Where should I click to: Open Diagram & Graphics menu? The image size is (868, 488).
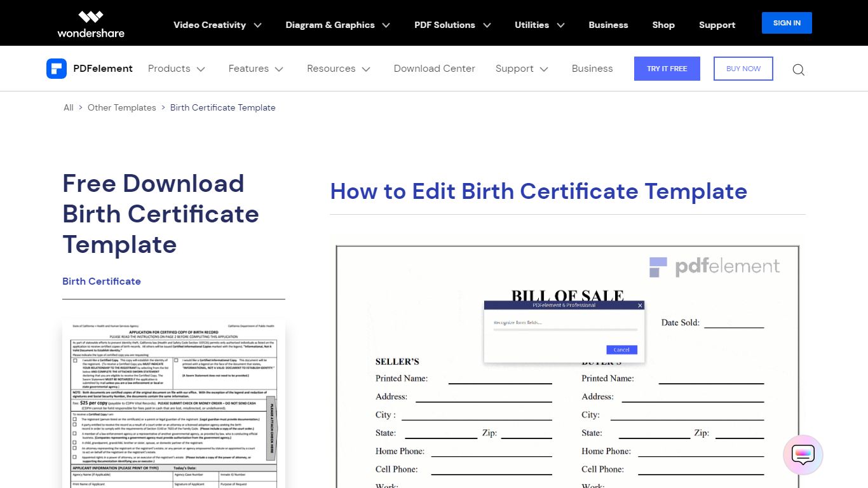point(330,25)
